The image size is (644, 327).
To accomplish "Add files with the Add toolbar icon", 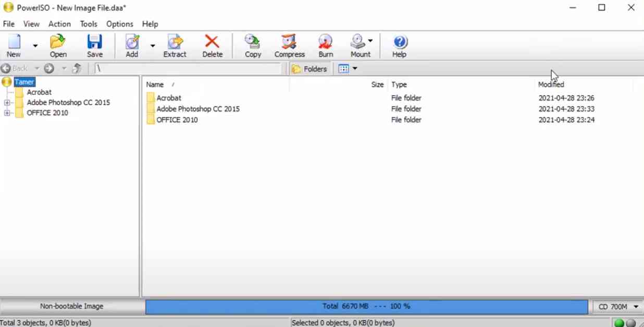I will [132, 46].
